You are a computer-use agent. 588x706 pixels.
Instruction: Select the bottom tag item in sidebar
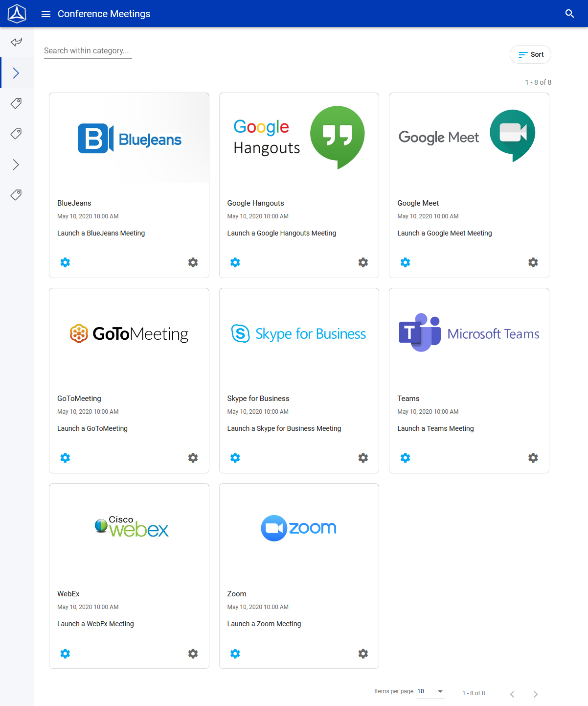(17, 195)
